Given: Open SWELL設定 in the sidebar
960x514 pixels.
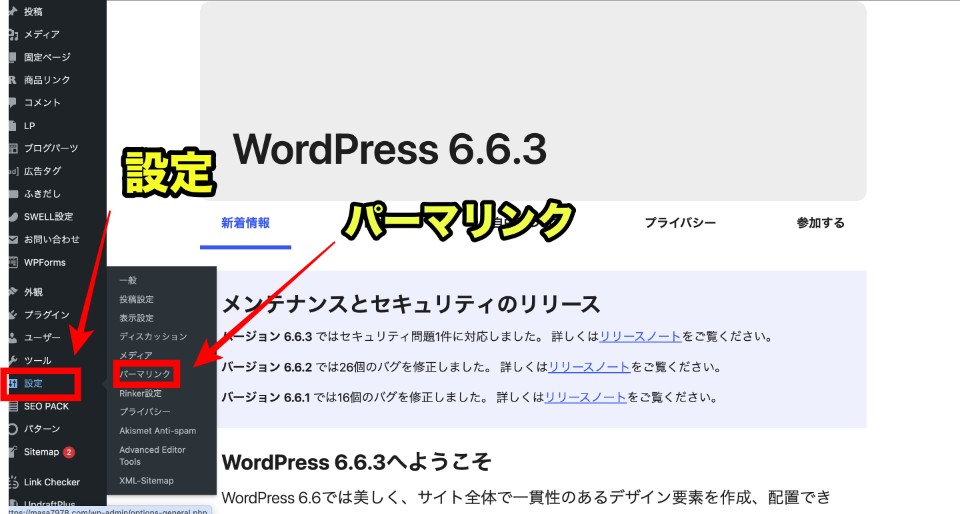Looking at the screenshot, I should click(x=48, y=216).
